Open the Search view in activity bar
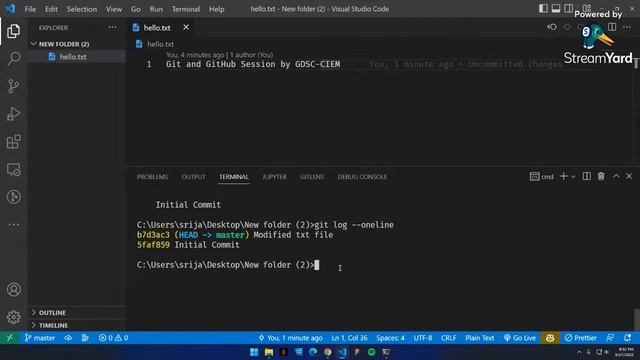 13,58
